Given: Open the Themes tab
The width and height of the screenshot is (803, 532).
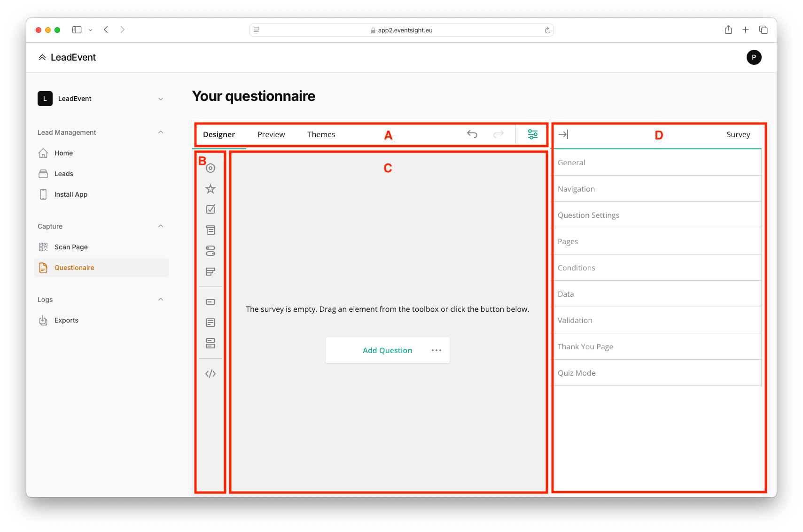Looking at the screenshot, I should click(321, 134).
